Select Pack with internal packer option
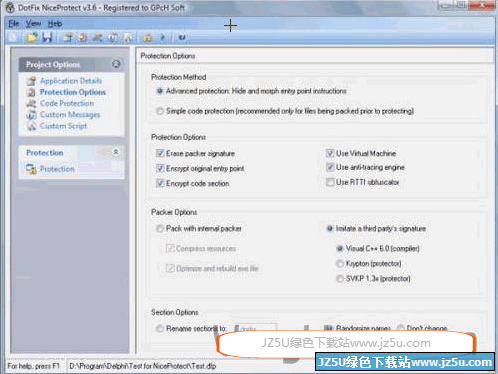This screenshot has width=498, height=374. click(x=160, y=228)
